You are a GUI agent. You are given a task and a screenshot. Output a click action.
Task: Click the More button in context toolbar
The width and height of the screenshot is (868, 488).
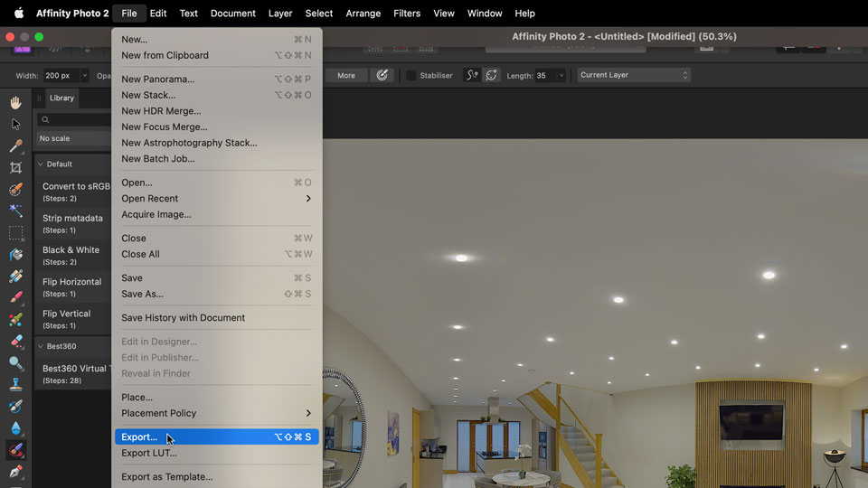pyautogui.click(x=346, y=75)
